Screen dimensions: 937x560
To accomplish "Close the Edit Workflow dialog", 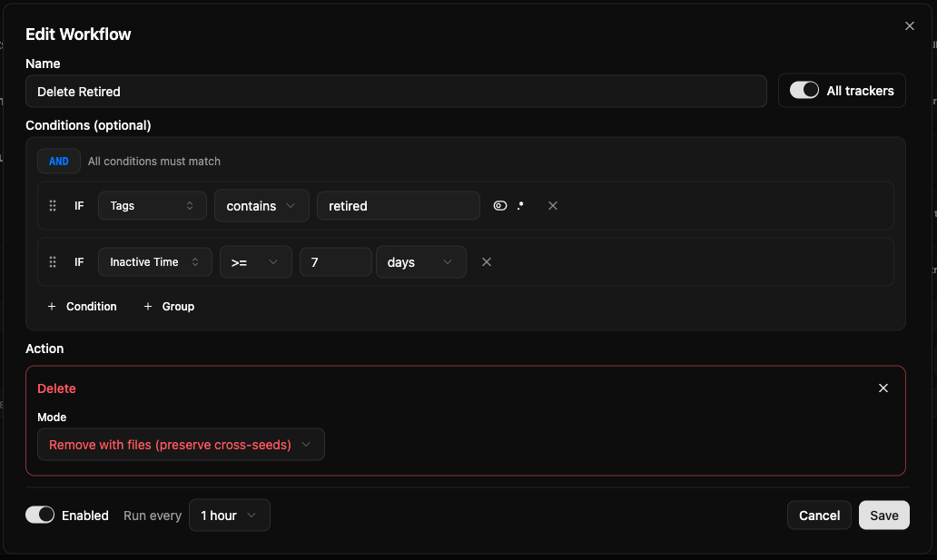I will tap(910, 26).
